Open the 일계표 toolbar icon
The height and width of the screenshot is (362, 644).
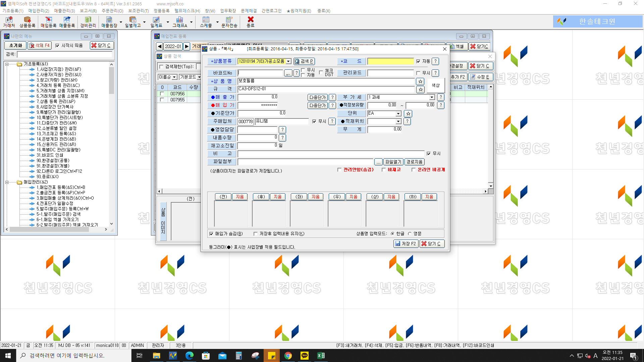[x=156, y=22]
